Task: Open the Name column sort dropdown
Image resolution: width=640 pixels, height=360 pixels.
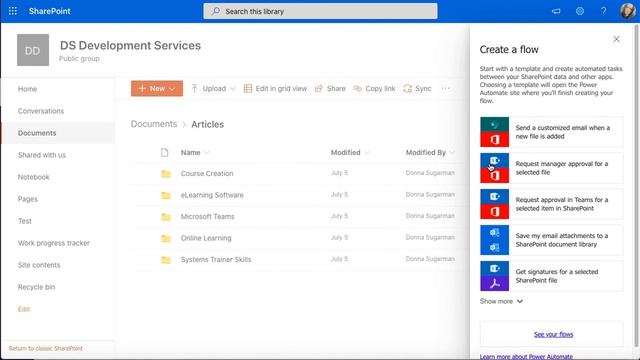Action: [x=207, y=153]
